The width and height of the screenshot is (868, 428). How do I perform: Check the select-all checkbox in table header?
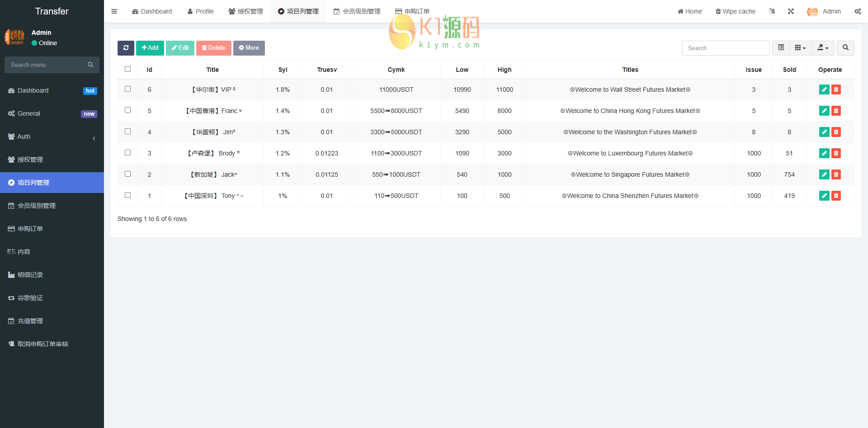pos(127,69)
